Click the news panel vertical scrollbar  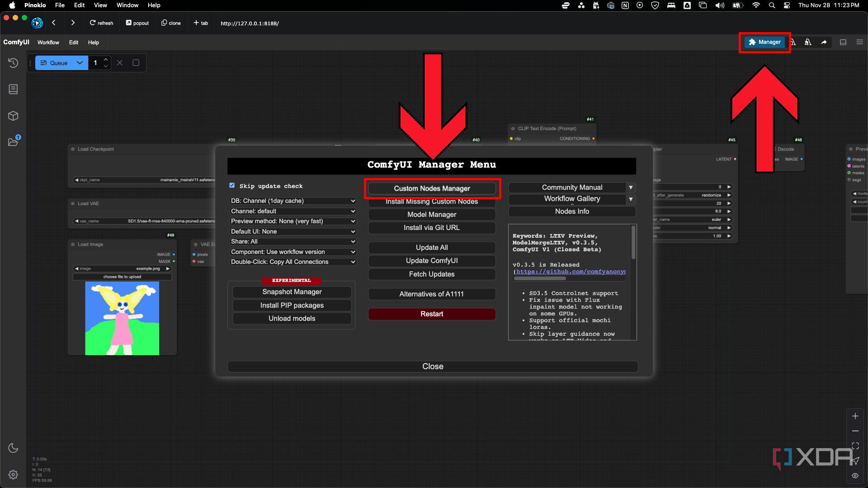pyautogui.click(x=633, y=243)
